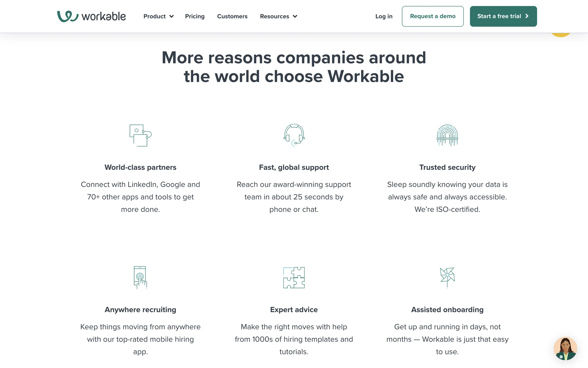This screenshot has width=588, height=368.
Task: Click the Log in link
Action: point(384,16)
